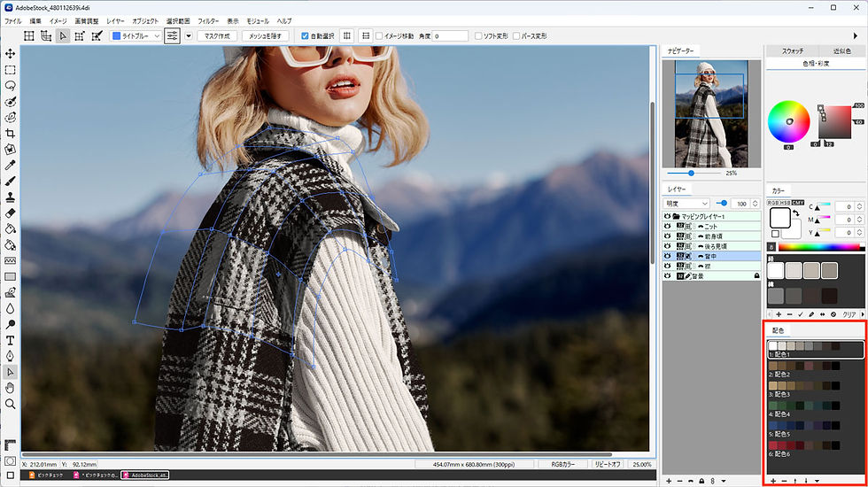Select the Paint Bucket tool
The width and height of the screenshot is (868, 487).
coord(10,229)
